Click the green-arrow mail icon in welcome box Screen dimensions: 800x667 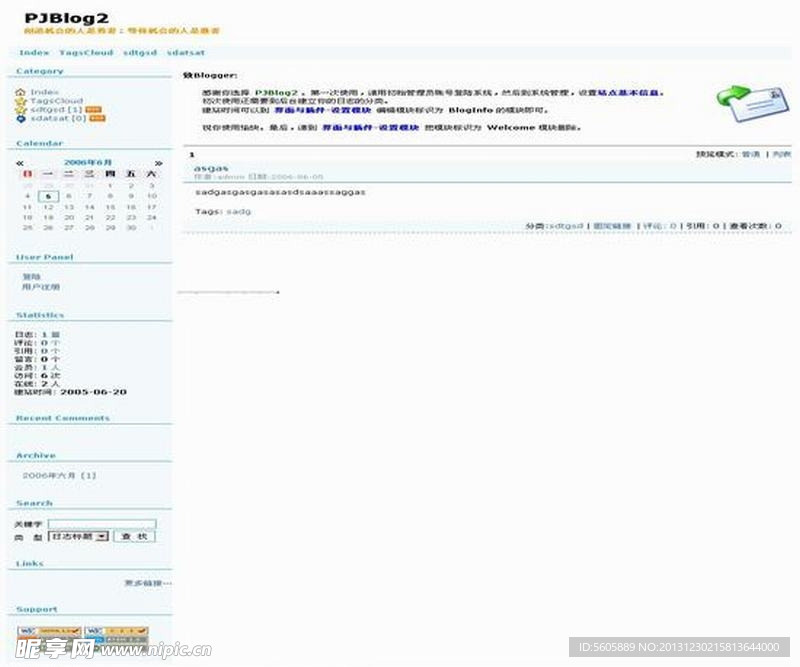[x=753, y=104]
